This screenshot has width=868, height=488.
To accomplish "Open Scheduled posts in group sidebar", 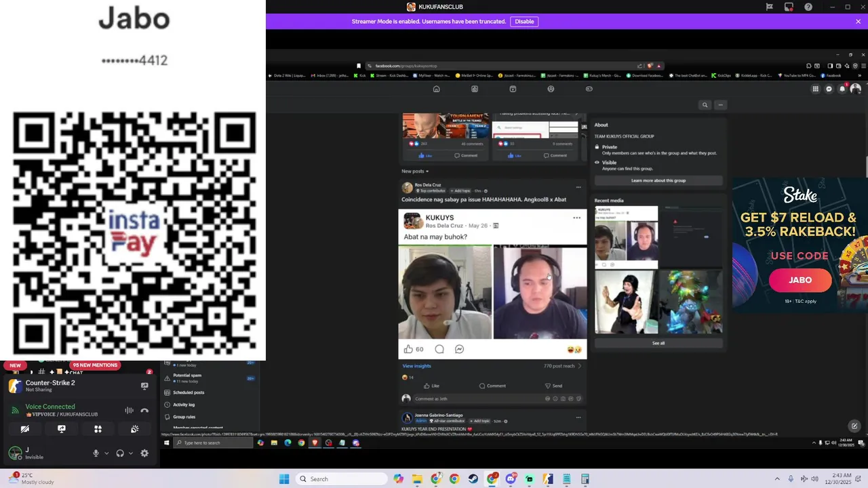I will point(189,392).
